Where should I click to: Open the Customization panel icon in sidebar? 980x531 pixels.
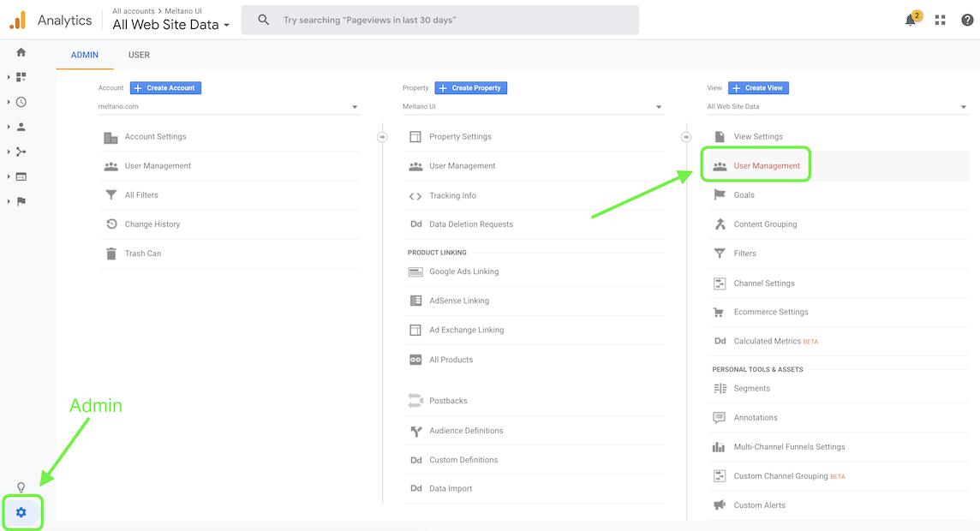click(20, 77)
